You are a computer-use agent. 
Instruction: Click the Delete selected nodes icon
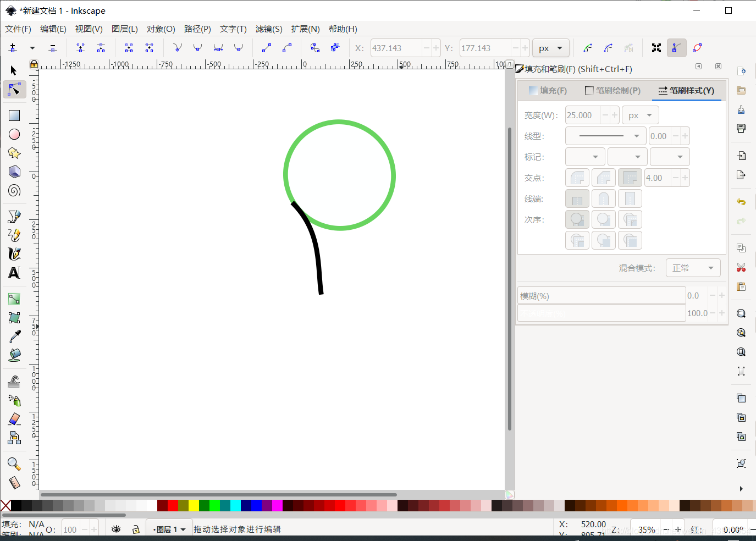[x=53, y=48]
